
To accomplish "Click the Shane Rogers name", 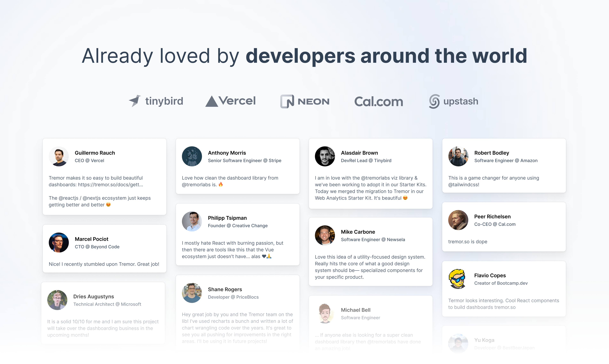I will tap(225, 289).
